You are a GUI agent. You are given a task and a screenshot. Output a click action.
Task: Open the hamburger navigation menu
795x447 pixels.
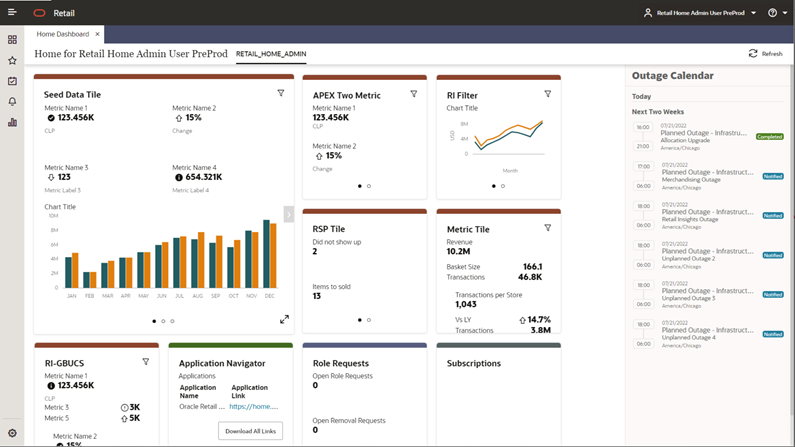tap(12, 13)
